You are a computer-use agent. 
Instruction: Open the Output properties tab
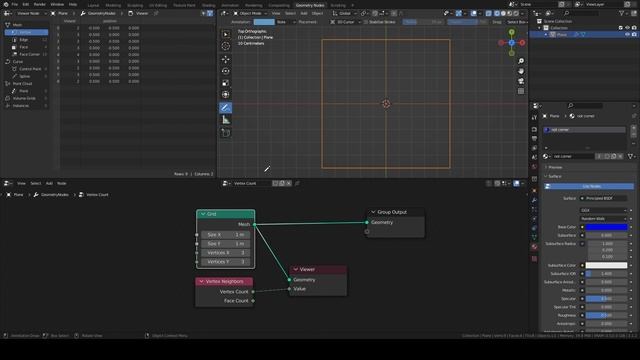tap(534, 139)
